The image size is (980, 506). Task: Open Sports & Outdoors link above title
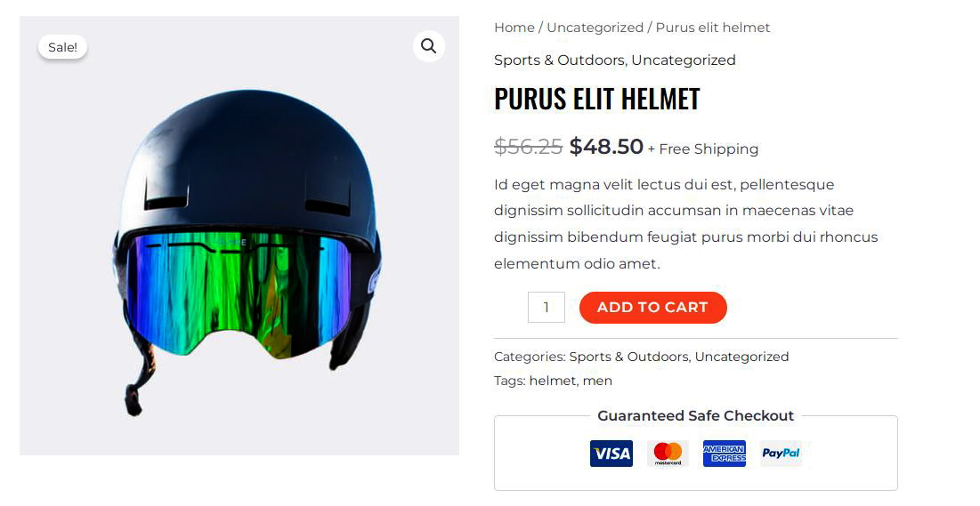tap(559, 60)
